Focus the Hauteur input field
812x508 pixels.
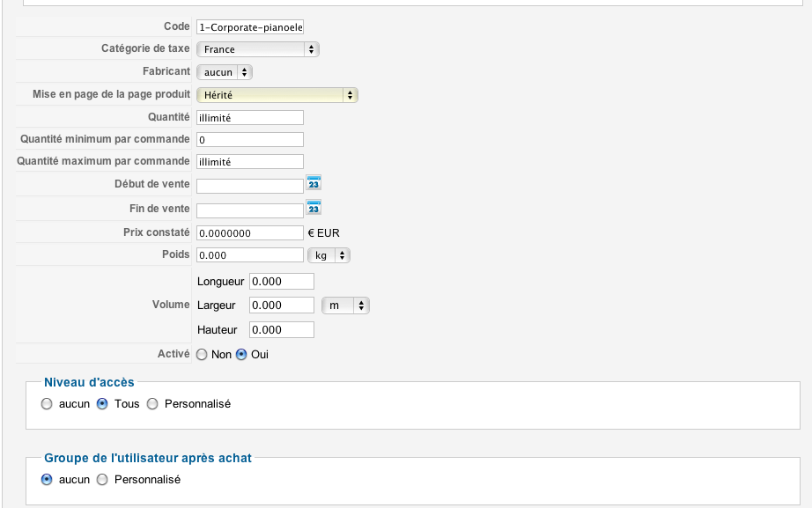click(282, 330)
